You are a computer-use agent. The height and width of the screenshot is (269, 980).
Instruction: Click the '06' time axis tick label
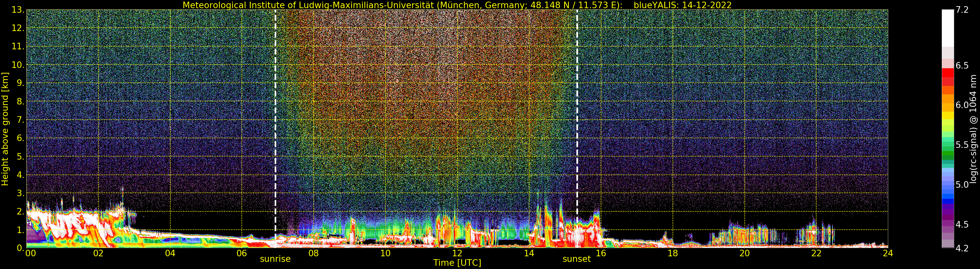point(242,253)
